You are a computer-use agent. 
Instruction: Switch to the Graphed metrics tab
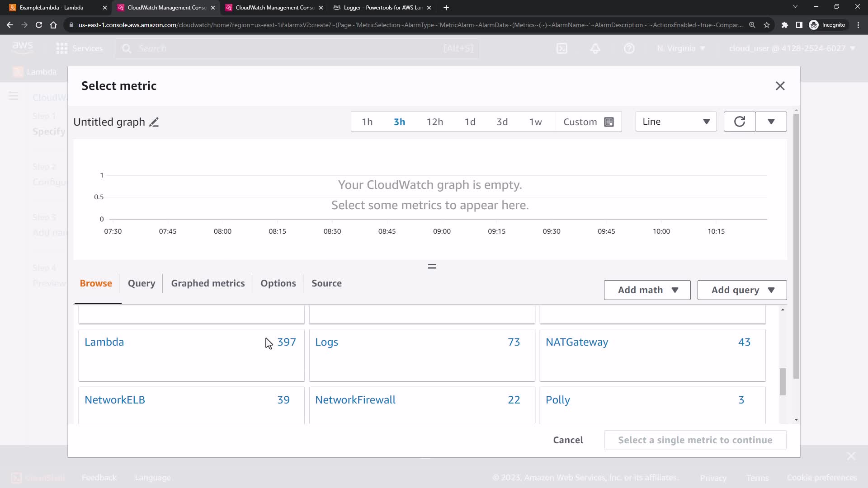point(208,283)
